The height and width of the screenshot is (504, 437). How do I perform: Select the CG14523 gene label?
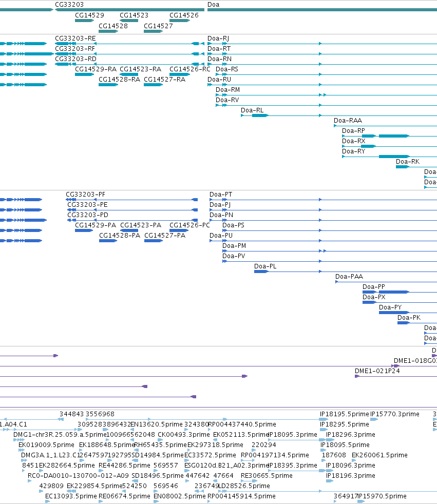point(134,15)
